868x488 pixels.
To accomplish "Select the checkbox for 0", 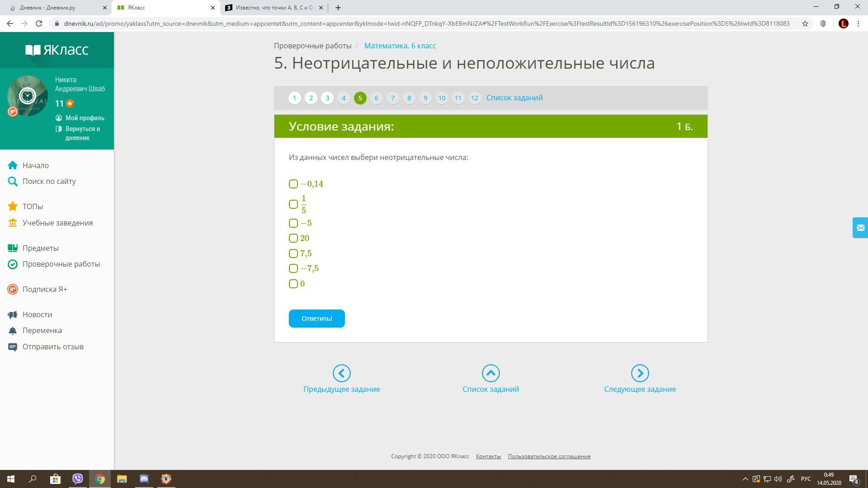I will (x=293, y=284).
